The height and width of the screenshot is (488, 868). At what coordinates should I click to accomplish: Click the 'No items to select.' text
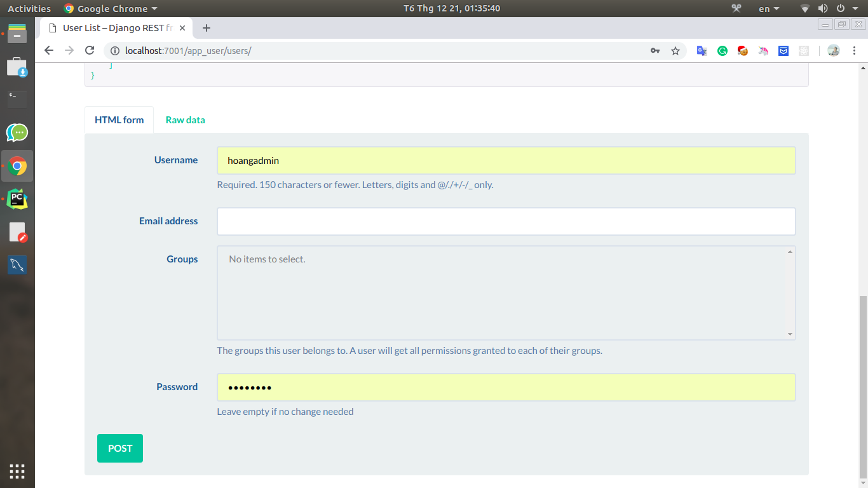(x=267, y=259)
